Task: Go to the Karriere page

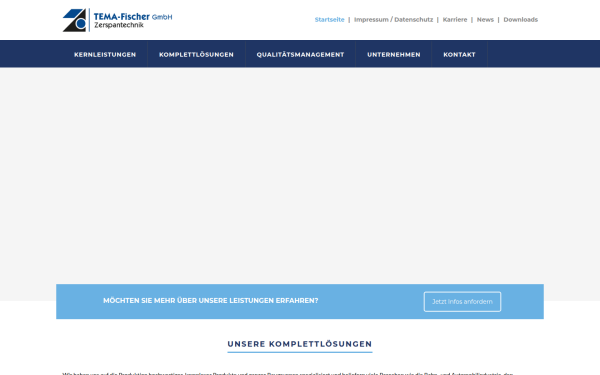Action: [455, 20]
